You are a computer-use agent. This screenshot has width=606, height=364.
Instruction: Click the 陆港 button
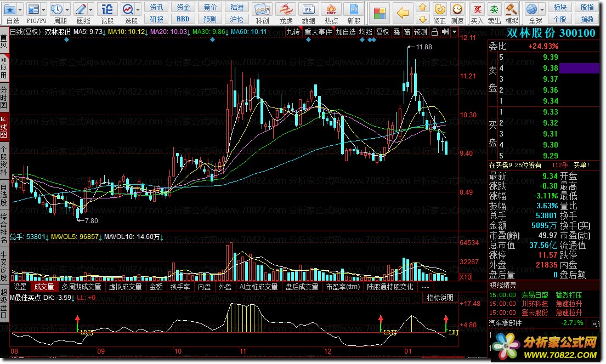[x=237, y=7]
